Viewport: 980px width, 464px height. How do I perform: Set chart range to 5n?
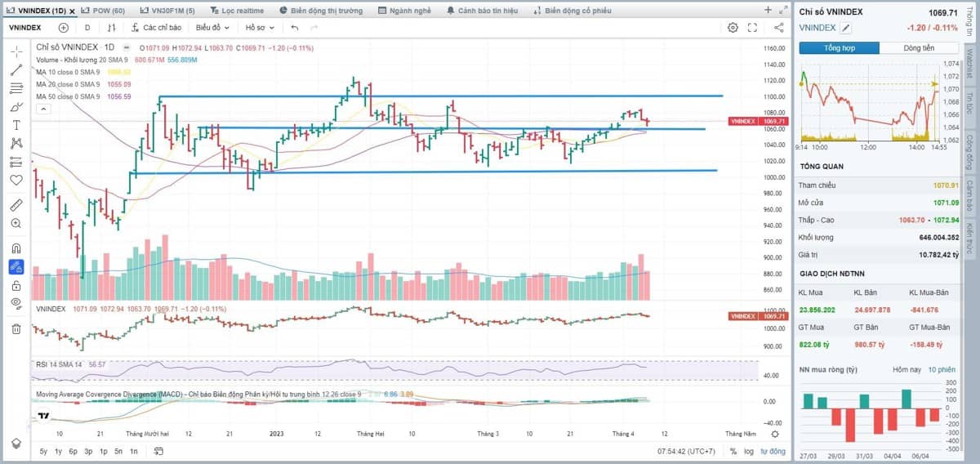tap(118, 451)
